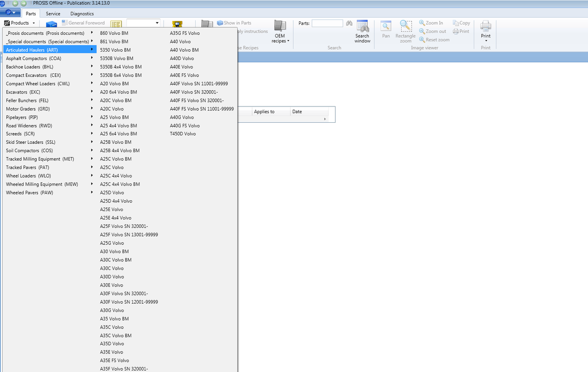Open the empty combo box in toolbar
The height and width of the screenshot is (372, 588).
pos(143,23)
